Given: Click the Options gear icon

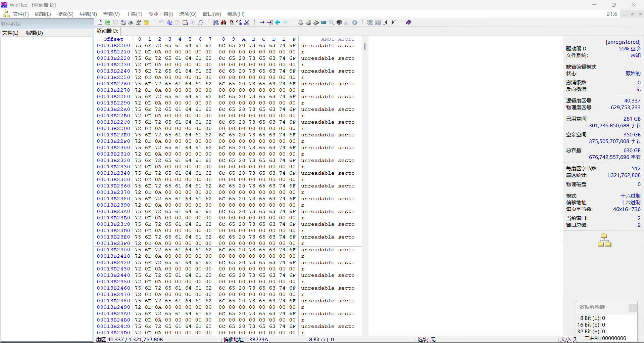Looking at the screenshot, I should [355, 23].
